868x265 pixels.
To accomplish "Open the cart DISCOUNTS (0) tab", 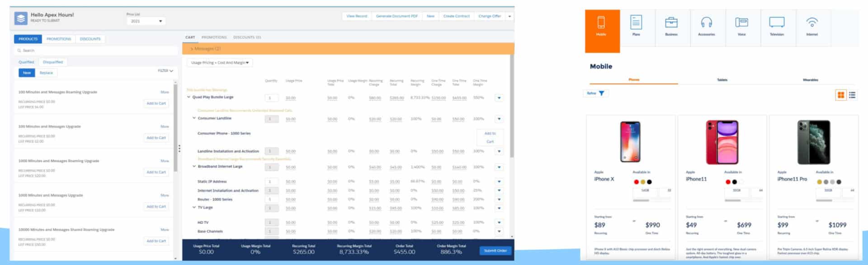I will (x=247, y=37).
